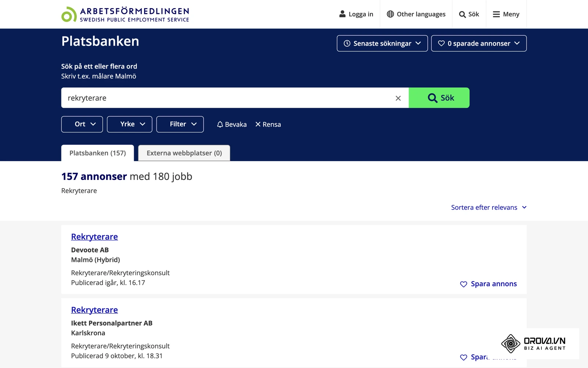Open Logga in from header
Viewport: 588px width, 368px height.
pos(356,14)
